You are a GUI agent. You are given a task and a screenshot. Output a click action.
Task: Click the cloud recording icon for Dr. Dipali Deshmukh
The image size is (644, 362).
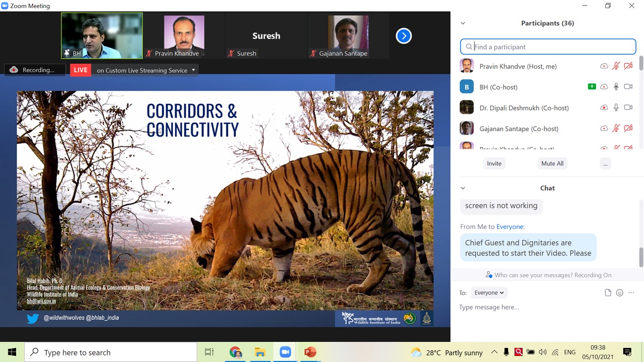[x=604, y=108]
